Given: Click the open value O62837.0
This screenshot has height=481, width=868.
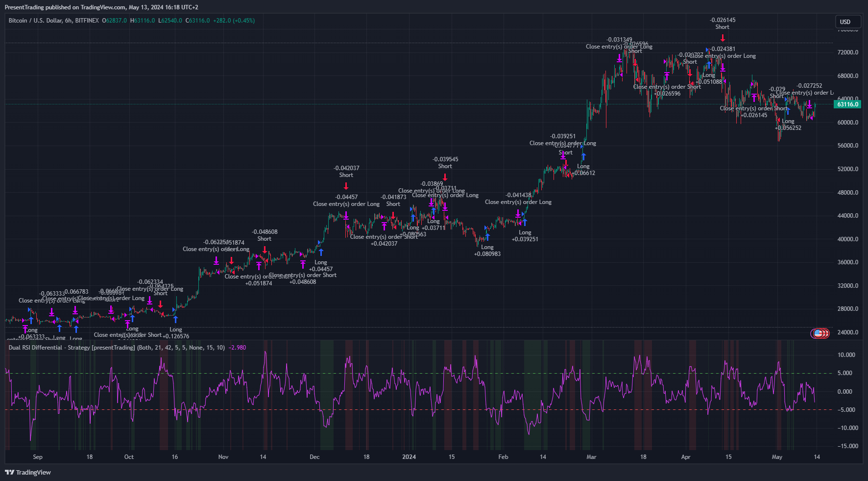Looking at the screenshot, I should click(x=114, y=21).
